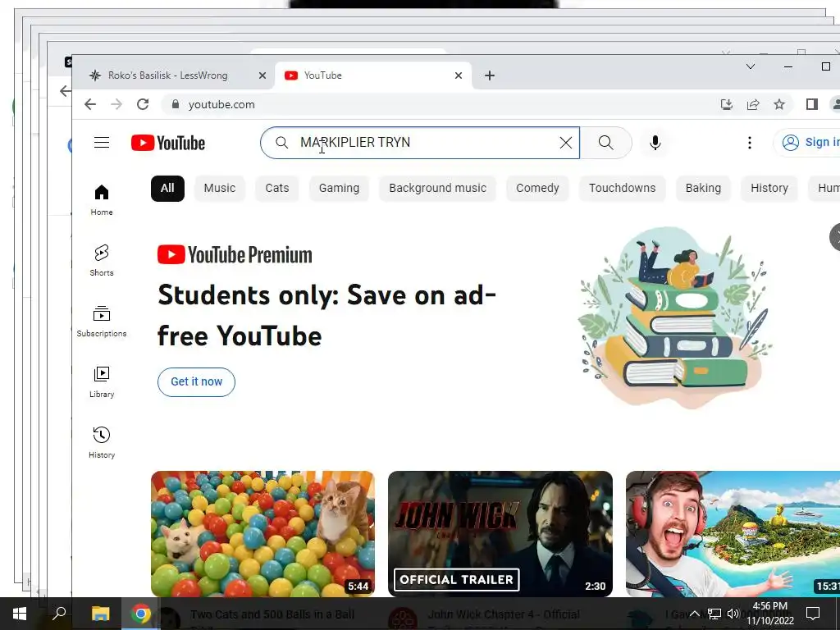Clear the search box with the X icon
Screen dimensions: 840x630
(566, 143)
